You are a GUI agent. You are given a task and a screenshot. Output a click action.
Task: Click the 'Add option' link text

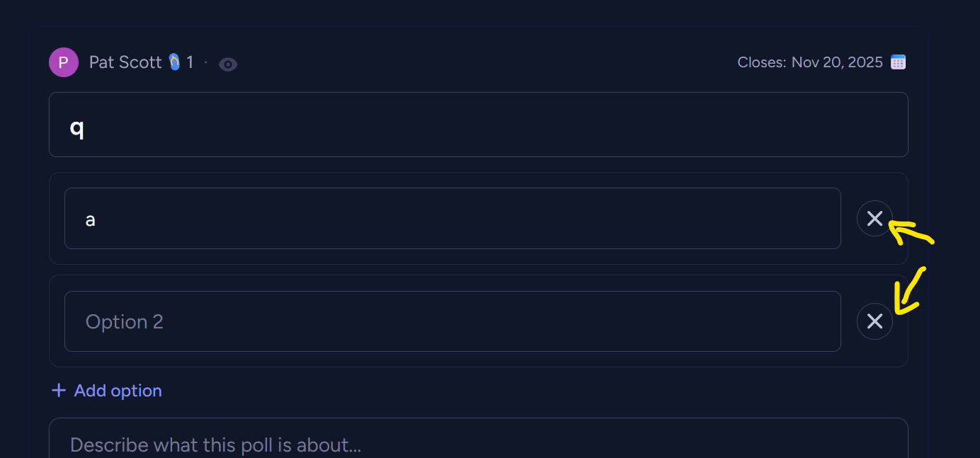[x=118, y=391]
